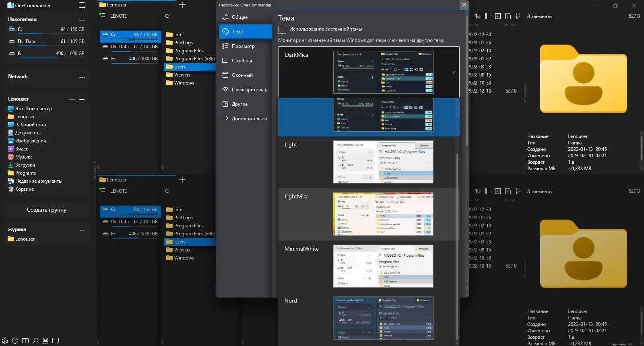This screenshot has height=346, width=644.
Task: Open the Viewers folder in lower pane
Action: click(x=178, y=250)
